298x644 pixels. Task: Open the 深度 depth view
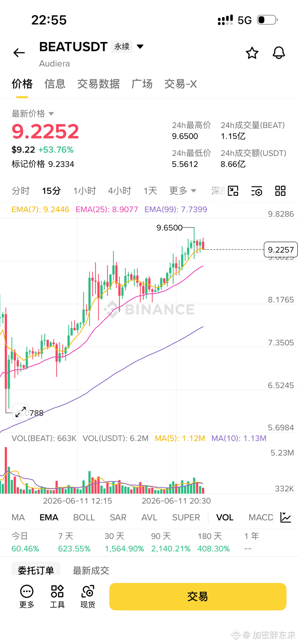(219, 191)
